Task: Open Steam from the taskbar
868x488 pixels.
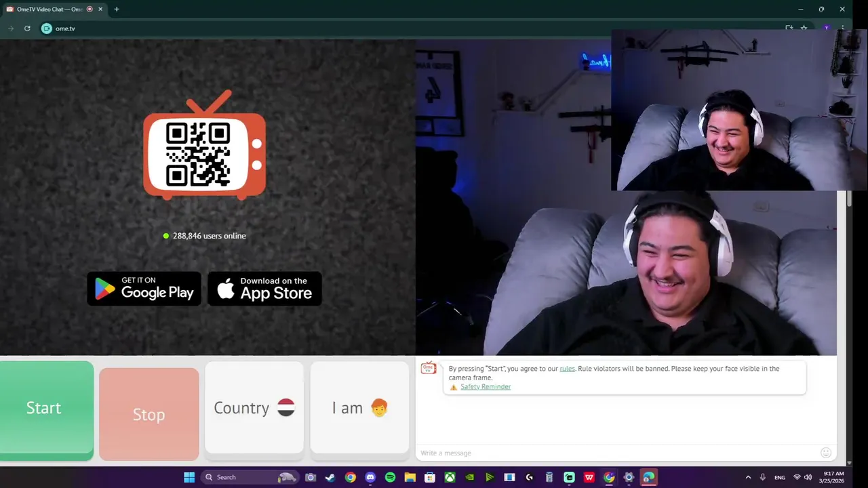Action: pyautogui.click(x=330, y=477)
